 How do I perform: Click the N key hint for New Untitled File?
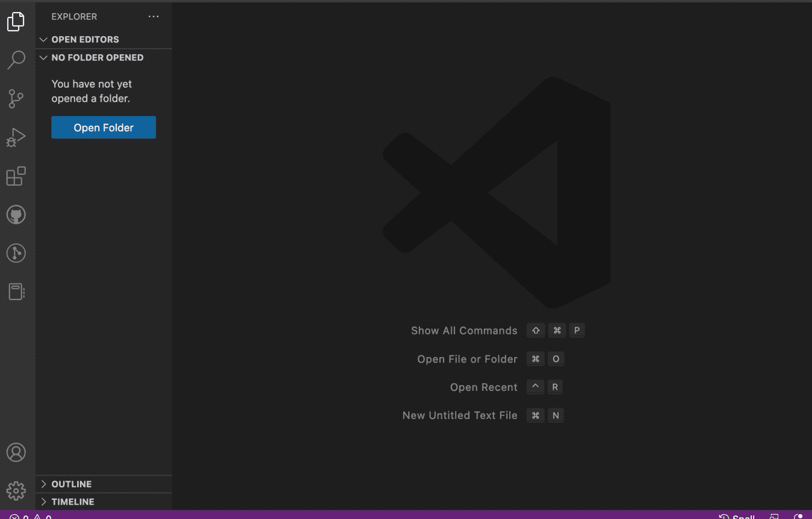(556, 416)
